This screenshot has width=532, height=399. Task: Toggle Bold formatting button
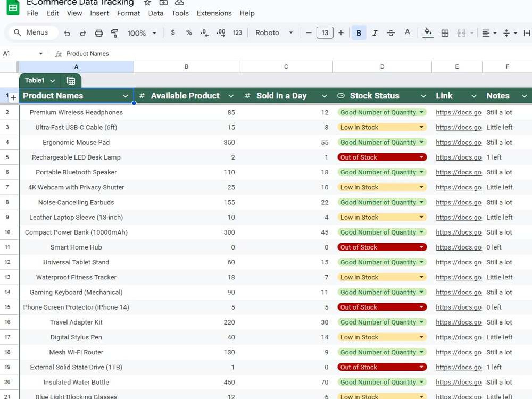359,33
